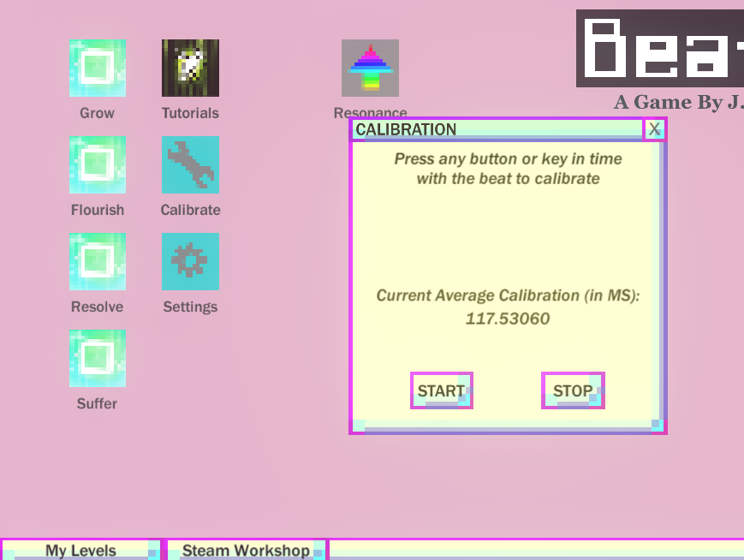Open the Flourish level folder icon
Screen dimensions: 744x560
point(98,164)
